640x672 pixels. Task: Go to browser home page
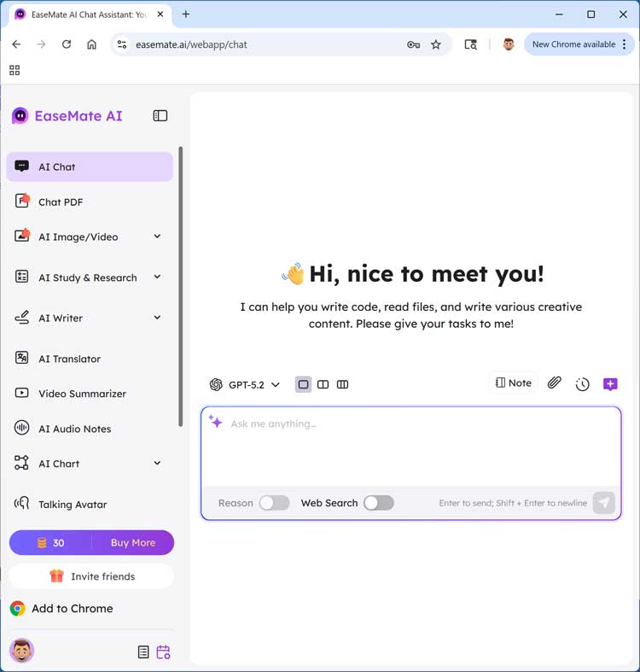coord(91,44)
